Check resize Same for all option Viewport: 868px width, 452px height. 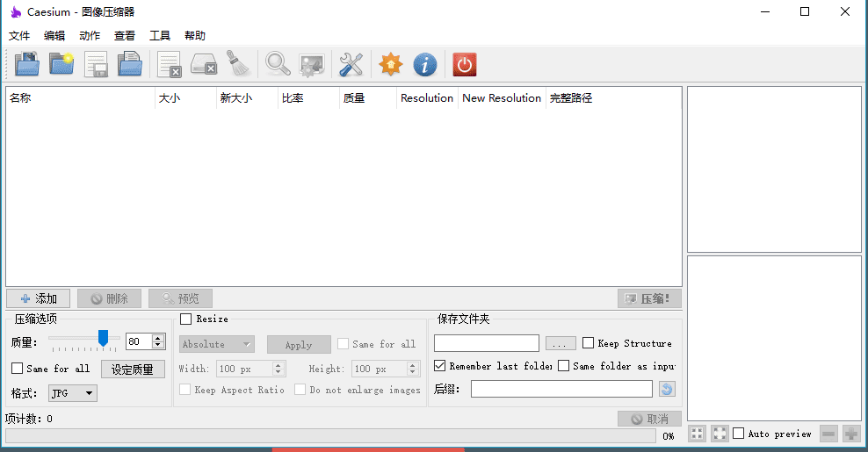tap(344, 343)
